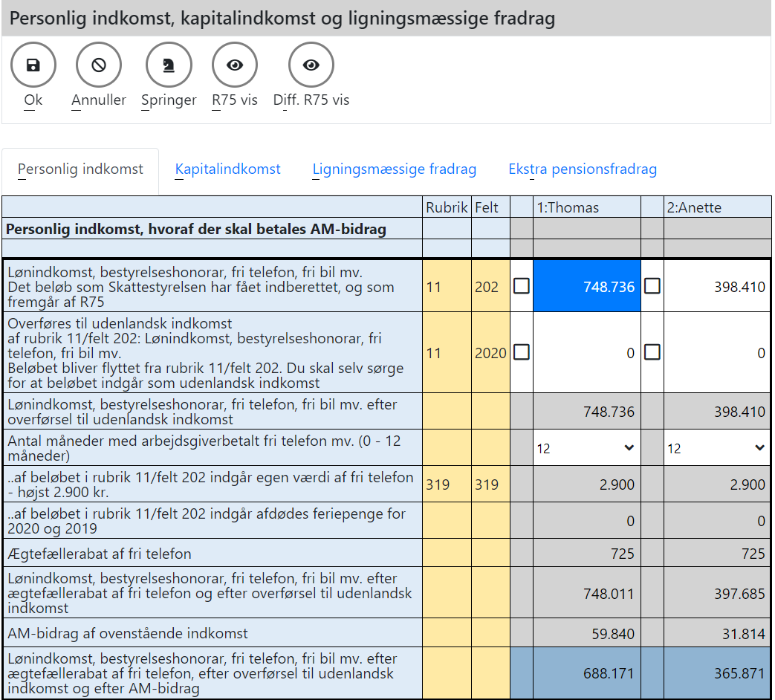Switch to the Kapitalindkomst tab

point(227,169)
